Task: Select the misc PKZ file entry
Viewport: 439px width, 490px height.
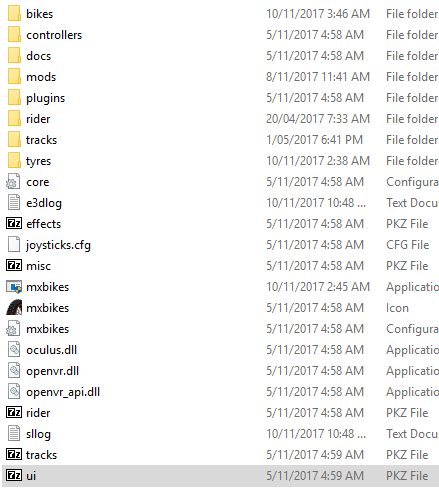Action: pyautogui.click(x=220, y=266)
